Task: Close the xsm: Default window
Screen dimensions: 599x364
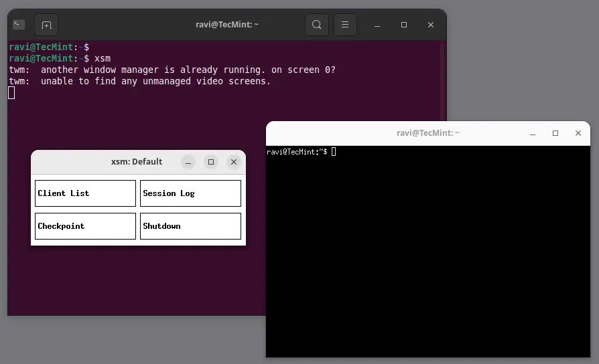Action: click(234, 162)
